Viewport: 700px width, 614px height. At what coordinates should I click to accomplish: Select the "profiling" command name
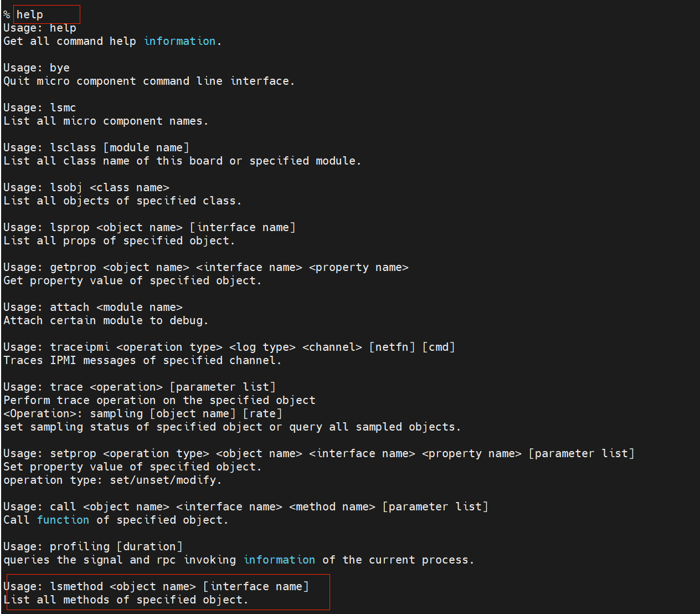pos(80,547)
